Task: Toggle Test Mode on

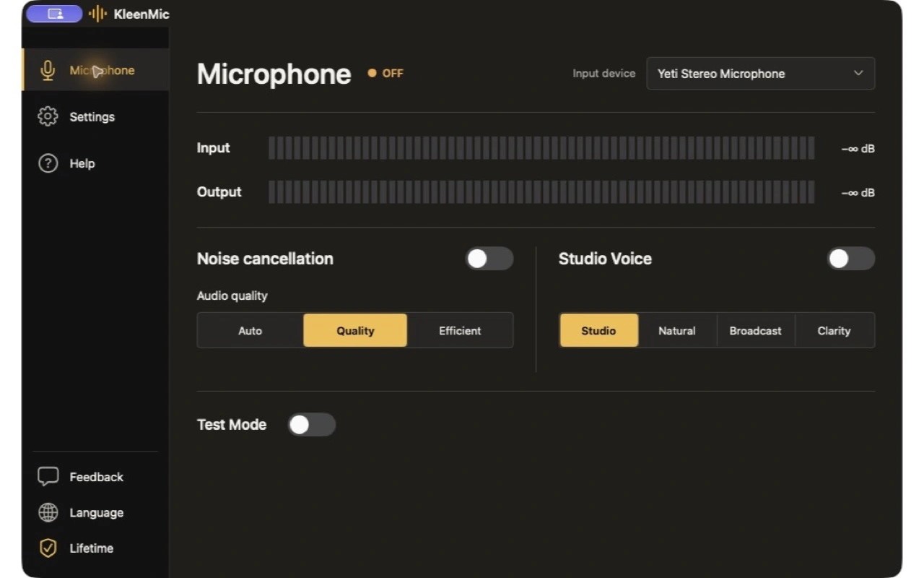Action: tap(312, 424)
